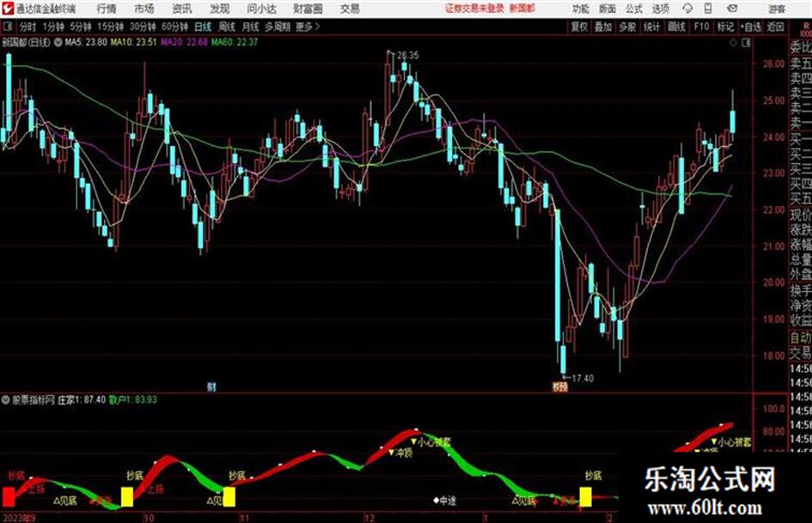Click the MA5: 23.80 indicator value

[x=86, y=42]
